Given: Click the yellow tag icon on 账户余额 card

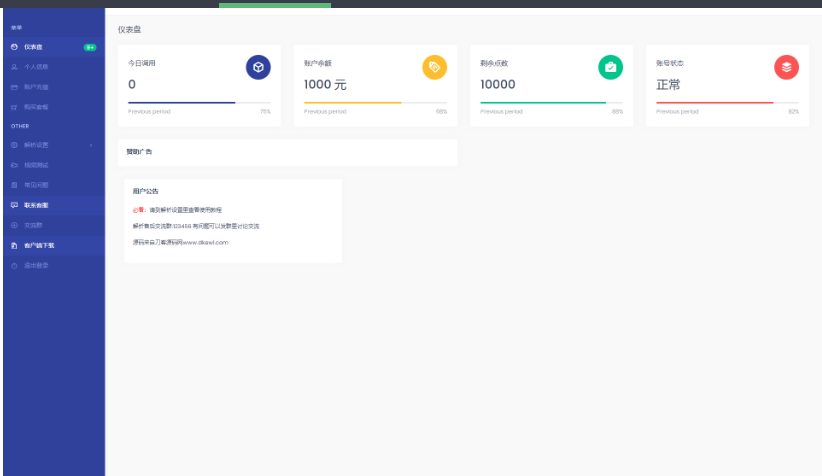Looking at the screenshot, I should (x=434, y=67).
